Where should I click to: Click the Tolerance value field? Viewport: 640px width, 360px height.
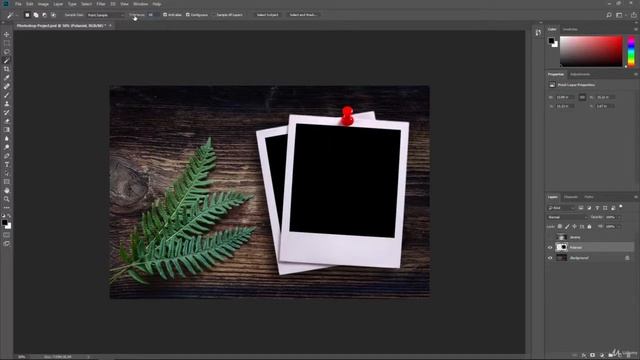point(153,15)
